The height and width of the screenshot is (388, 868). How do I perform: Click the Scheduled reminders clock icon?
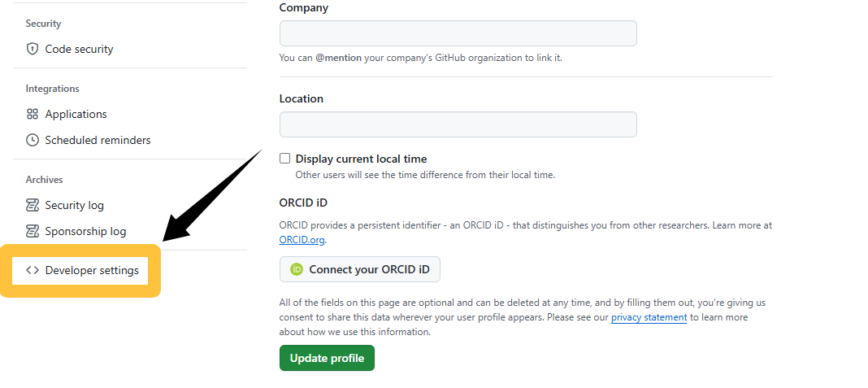pyautogui.click(x=33, y=140)
